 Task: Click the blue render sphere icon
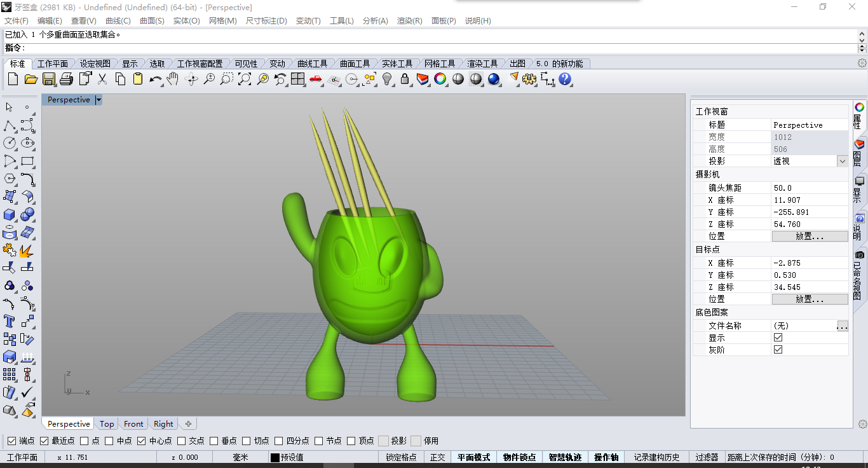pos(494,79)
